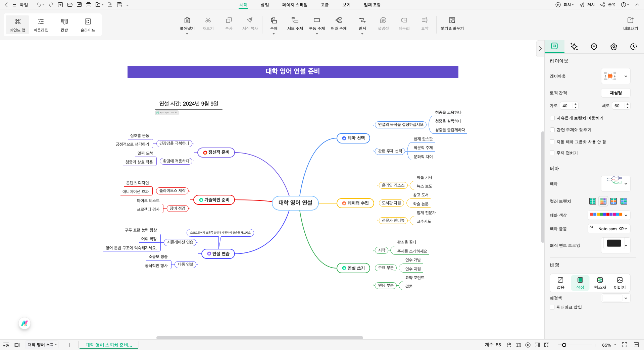Screen dimensions: 644x350
Task: Insert a new 주제 topic
Action: click(x=274, y=23)
